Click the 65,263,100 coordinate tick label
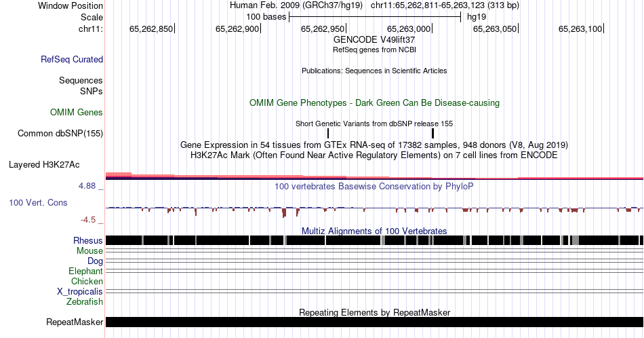 pos(580,29)
